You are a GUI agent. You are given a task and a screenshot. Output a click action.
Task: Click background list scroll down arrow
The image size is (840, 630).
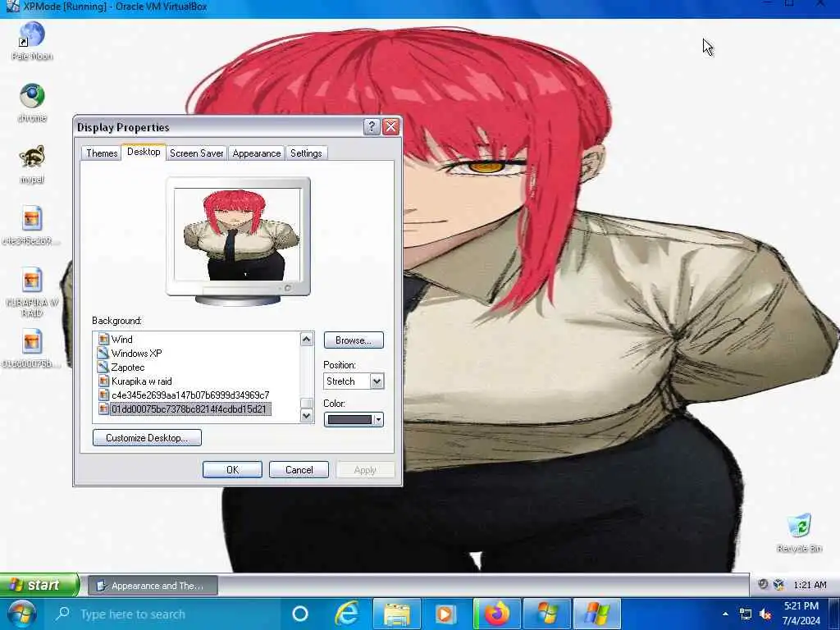307,416
